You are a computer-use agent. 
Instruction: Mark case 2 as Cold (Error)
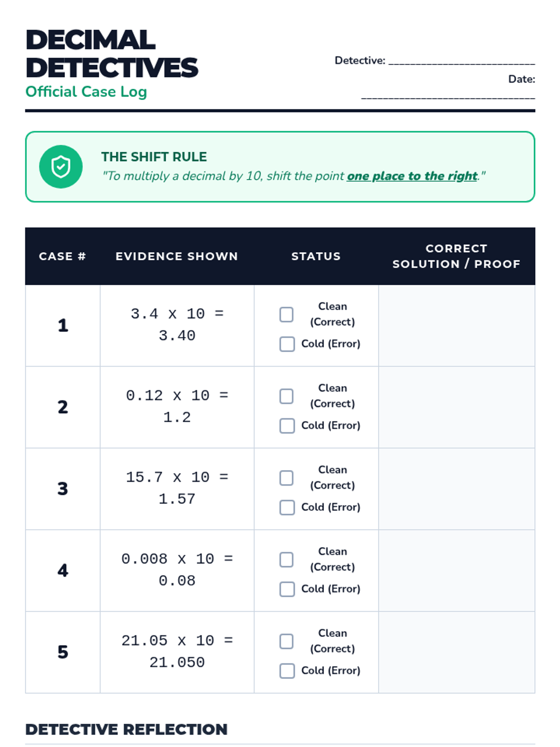[x=287, y=426]
